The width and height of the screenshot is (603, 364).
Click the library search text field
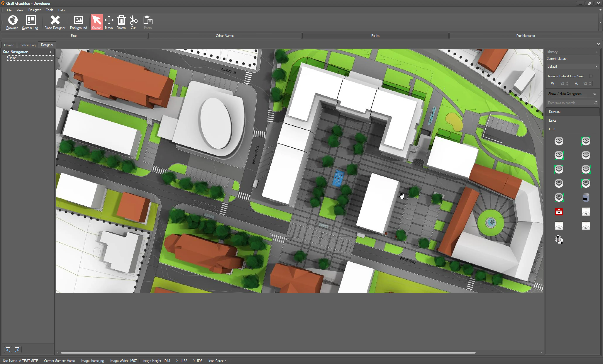570,103
